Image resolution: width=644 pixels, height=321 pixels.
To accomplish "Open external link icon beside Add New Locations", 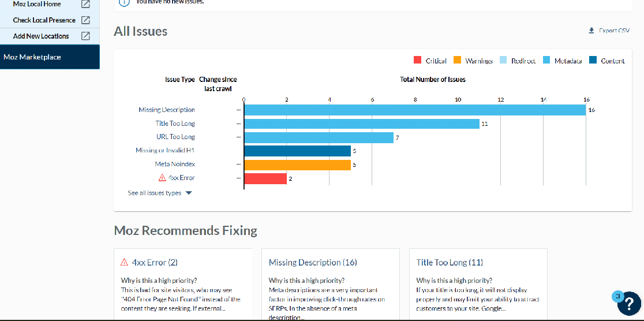I will 85,36.
